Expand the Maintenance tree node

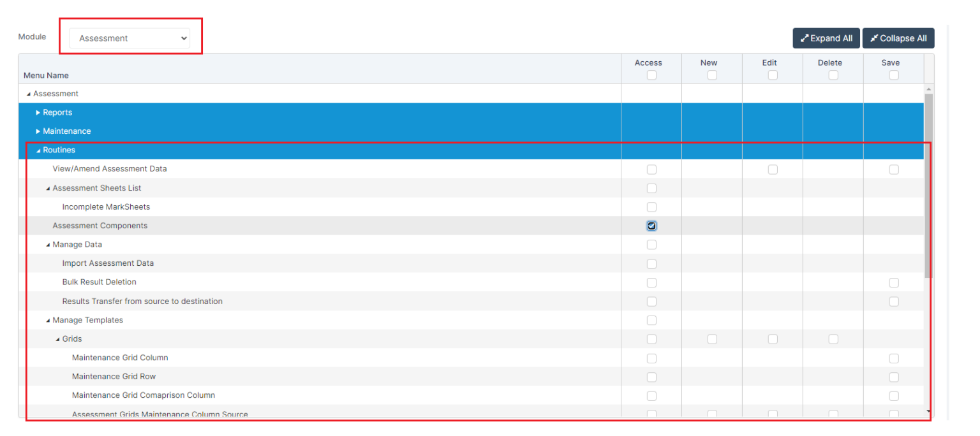pos(36,131)
